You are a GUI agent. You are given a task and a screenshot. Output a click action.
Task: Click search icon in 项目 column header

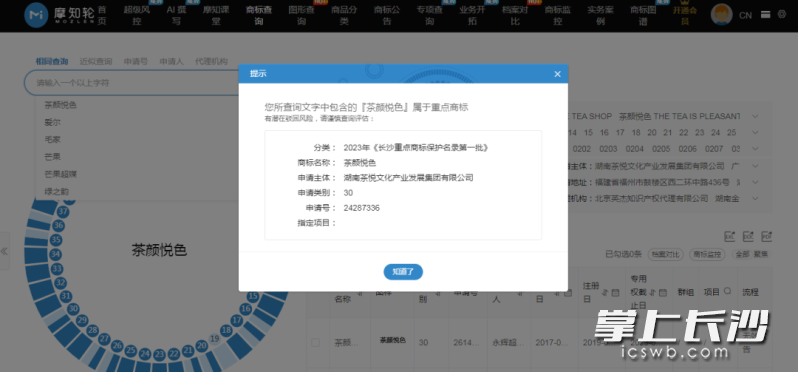click(727, 292)
